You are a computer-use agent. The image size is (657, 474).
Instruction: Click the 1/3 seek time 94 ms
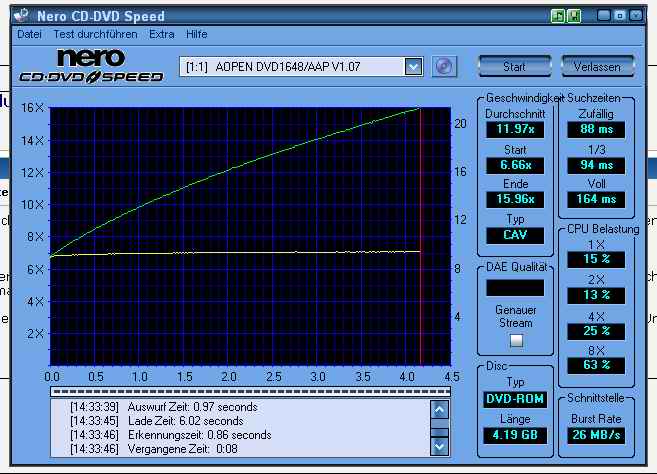click(596, 165)
